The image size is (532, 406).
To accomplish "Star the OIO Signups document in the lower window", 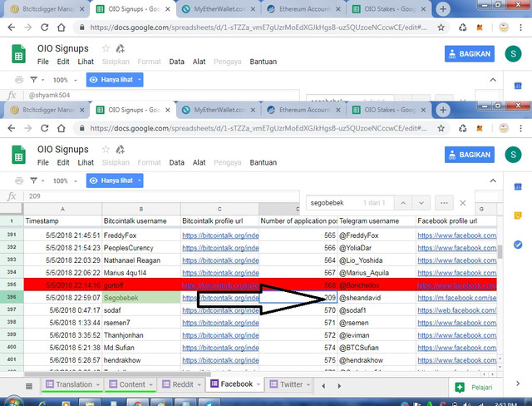I will [106, 150].
